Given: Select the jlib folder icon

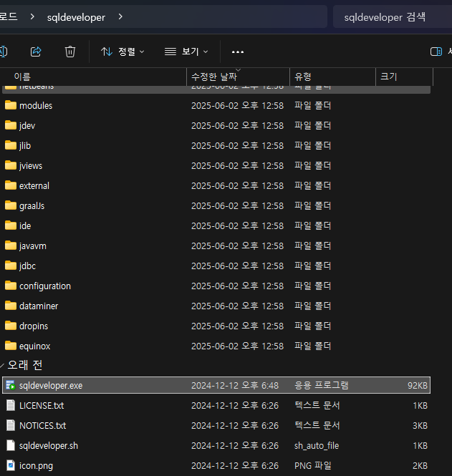Looking at the screenshot, I should pos(11,145).
